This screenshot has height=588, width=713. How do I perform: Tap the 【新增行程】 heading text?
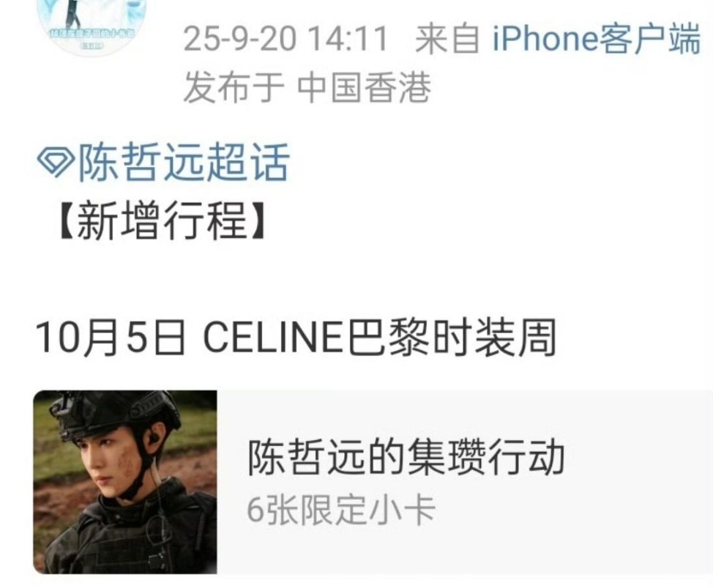coord(162,221)
